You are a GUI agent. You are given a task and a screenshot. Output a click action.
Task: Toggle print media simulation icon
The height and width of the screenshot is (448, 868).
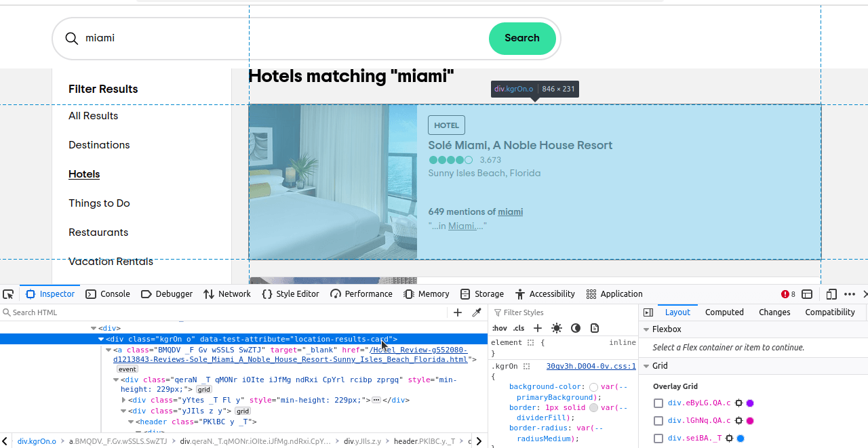coord(595,328)
